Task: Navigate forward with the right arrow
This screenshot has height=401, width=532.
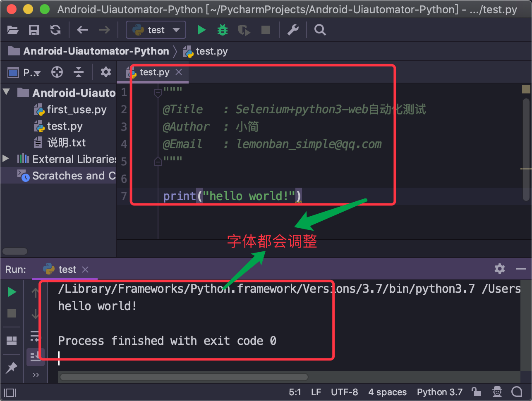Action: click(105, 30)
